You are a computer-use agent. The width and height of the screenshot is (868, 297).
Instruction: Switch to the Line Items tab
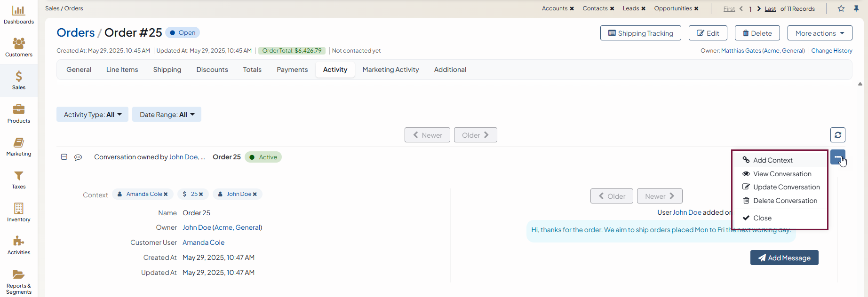coord(122,70)
